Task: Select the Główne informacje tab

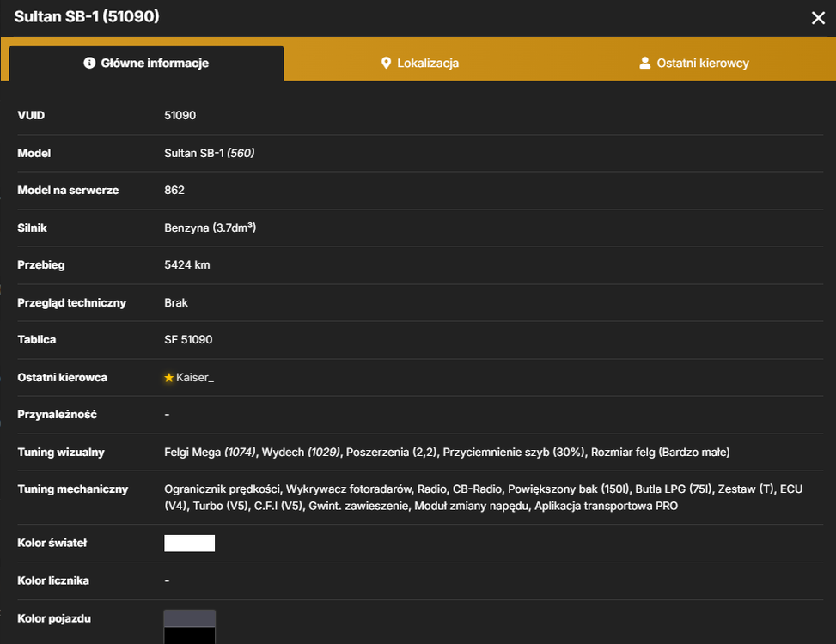Action: click(x=147, y=63)
